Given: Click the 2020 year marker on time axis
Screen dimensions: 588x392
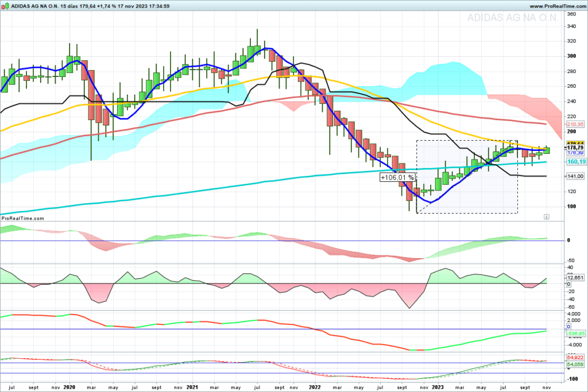Looking at the screenshot, I should 70,387.
